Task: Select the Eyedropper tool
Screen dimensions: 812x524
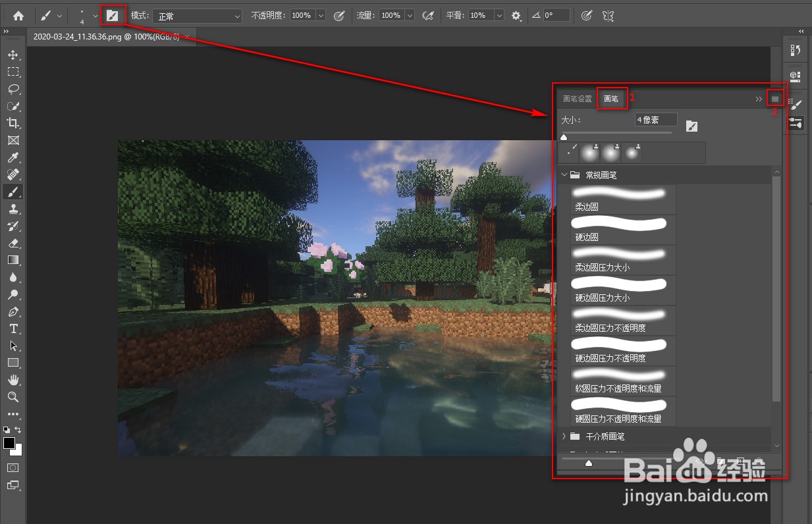Action: point(13,157)
